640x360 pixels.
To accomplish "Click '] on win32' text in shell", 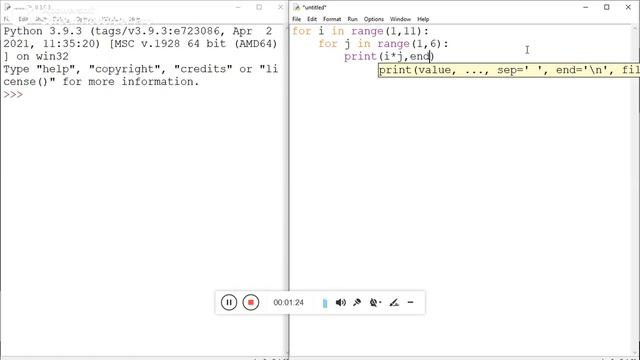I will pyautogui.click(x=36, y=56).
